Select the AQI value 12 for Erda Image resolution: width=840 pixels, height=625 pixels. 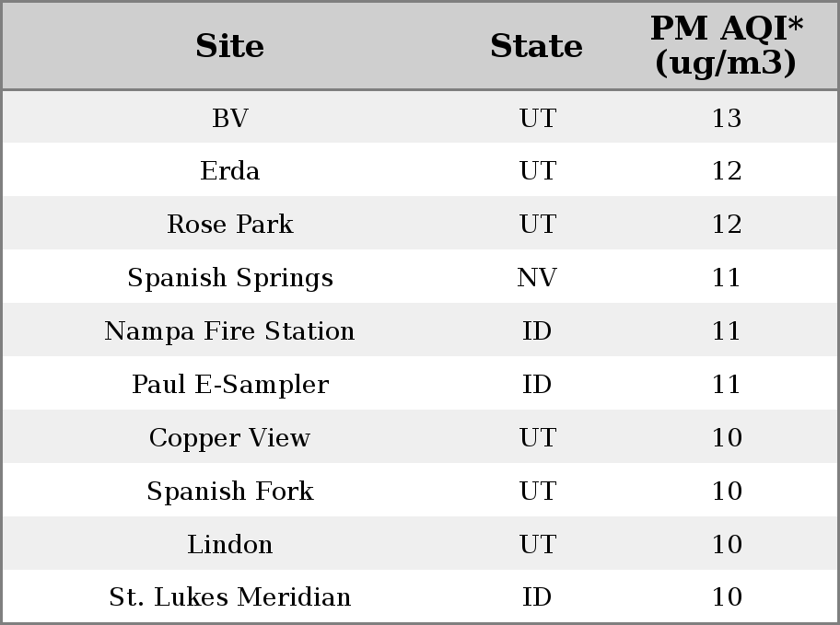point(727,171)
